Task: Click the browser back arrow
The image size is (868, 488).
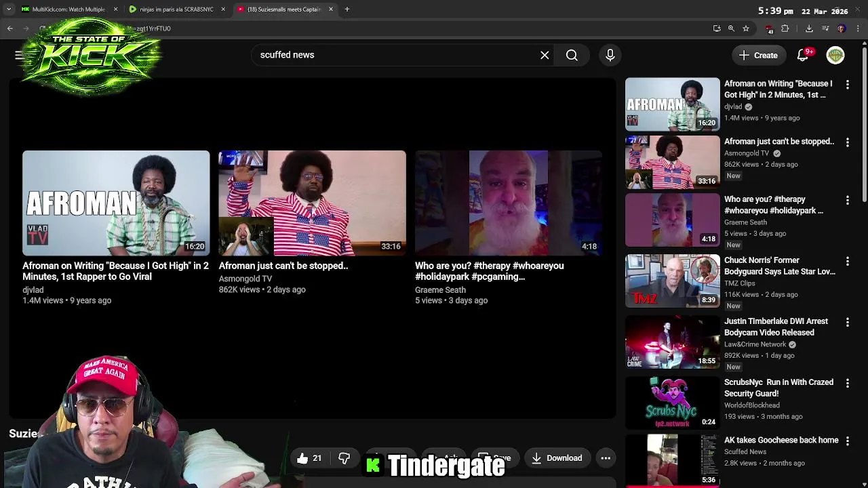Action: point(10,28)
